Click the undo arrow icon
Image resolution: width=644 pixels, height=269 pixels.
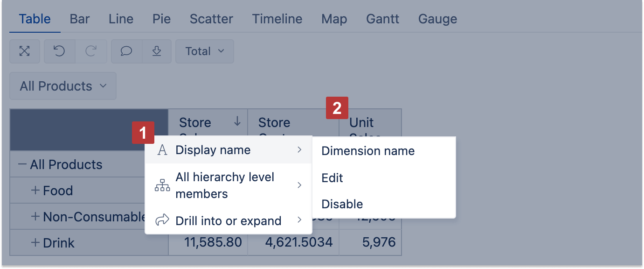point(59,51)
